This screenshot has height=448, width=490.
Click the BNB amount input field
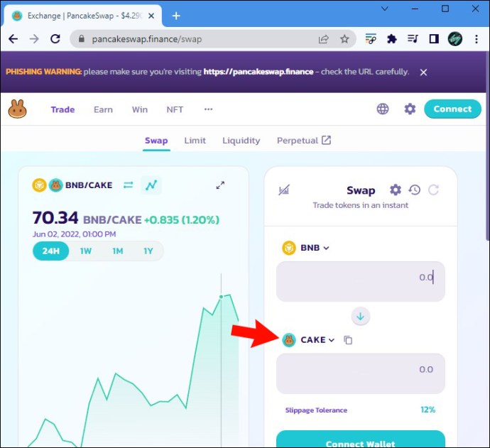[360, 281]
